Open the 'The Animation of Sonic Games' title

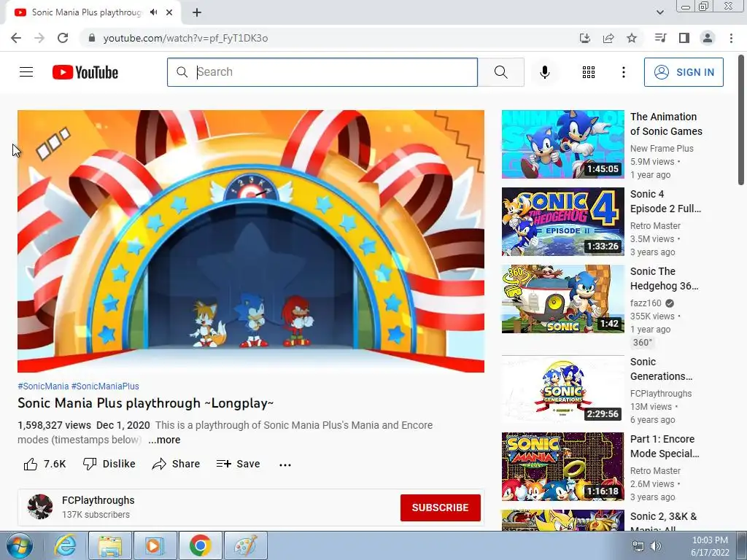tap(666, 124)
